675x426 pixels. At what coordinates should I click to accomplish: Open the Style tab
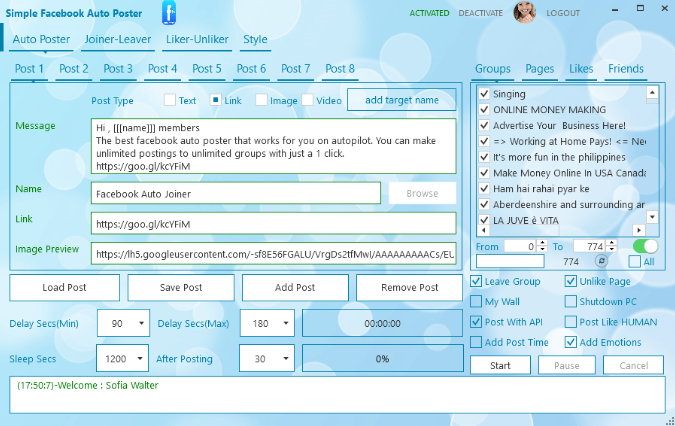pos(255,39)
